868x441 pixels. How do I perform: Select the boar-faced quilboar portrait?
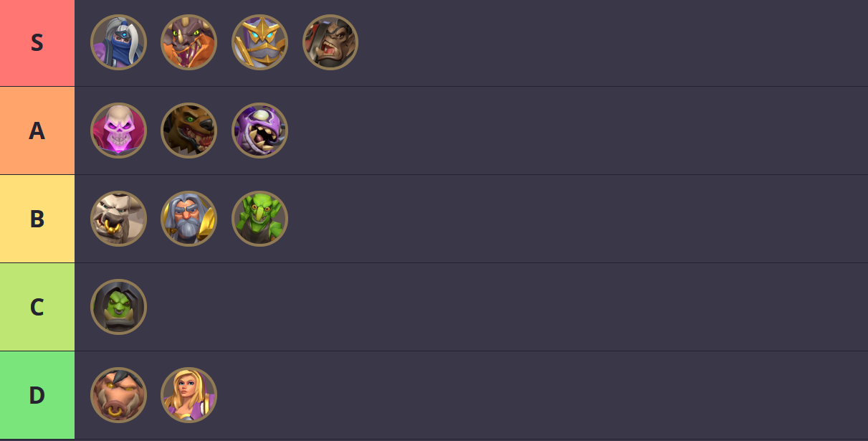[118, 395]
